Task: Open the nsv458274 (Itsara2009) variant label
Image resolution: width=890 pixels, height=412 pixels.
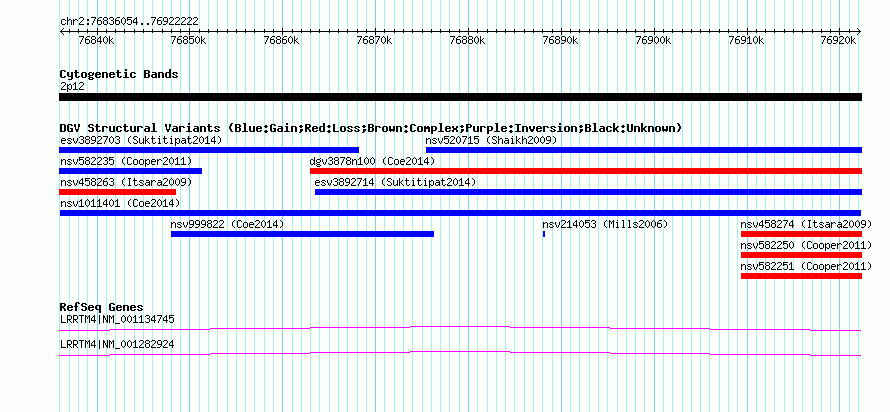Action: point(806,224)
